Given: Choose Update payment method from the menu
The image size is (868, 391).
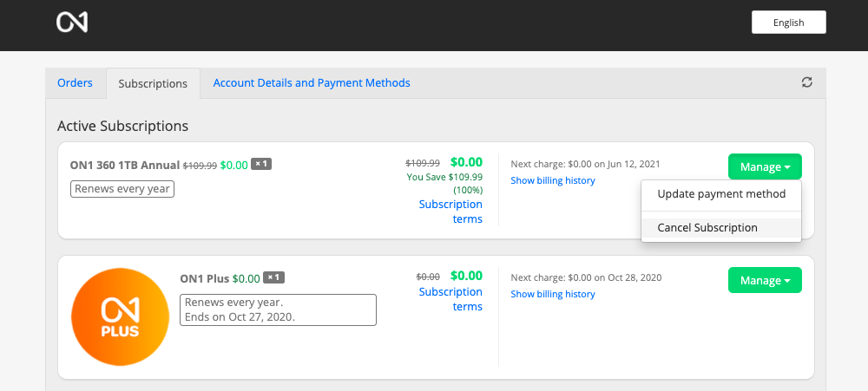Looking at the screenshot, I should [721, 194].
